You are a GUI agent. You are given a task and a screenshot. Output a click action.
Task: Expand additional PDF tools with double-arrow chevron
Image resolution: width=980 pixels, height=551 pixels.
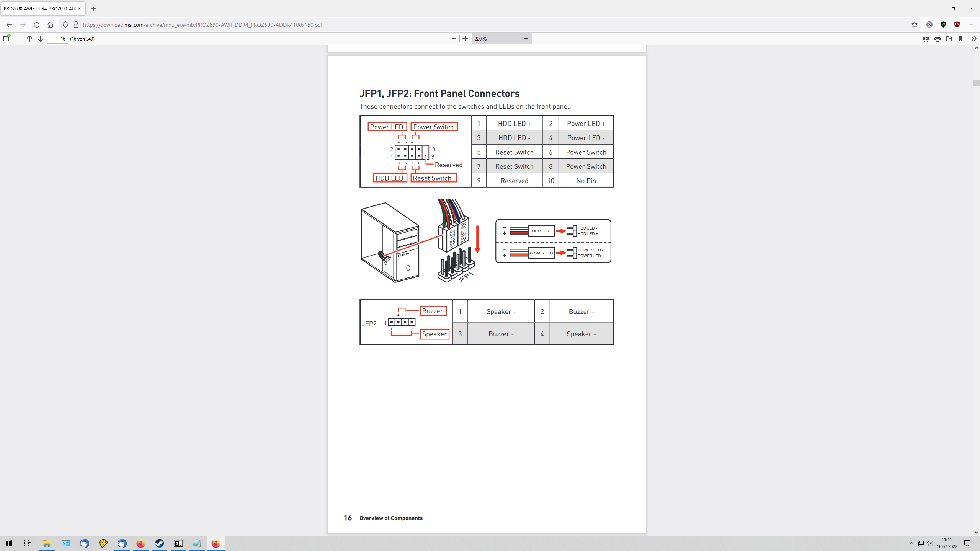(974, 39)
